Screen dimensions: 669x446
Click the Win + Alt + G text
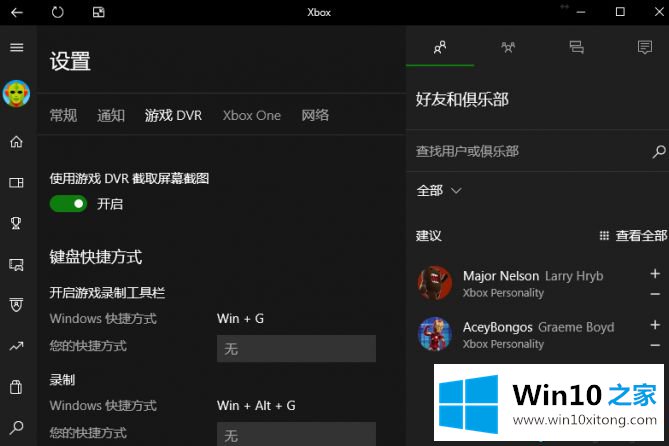(256, 405)
